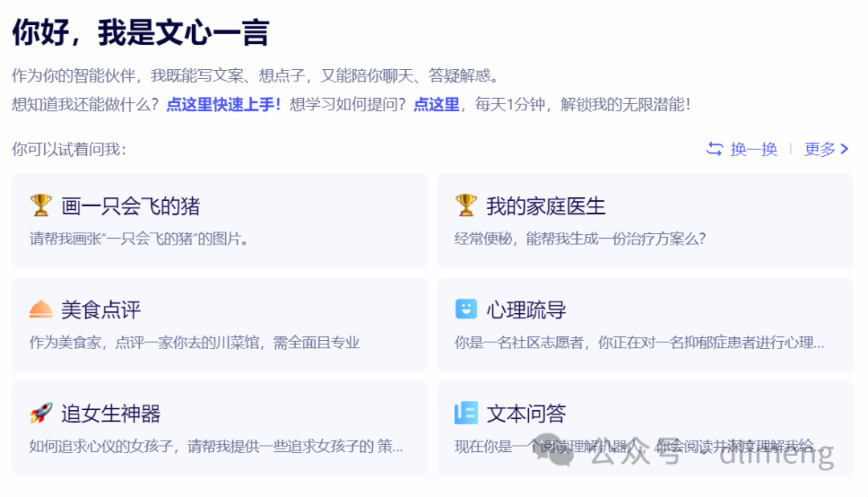
Task: Click the trophy icon beside 画一只会飞的猪
Action: pos(41,206)
